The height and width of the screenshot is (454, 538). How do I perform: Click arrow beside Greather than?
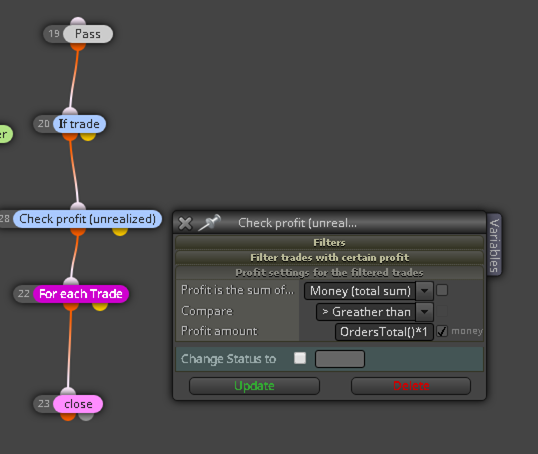pyautogui.click(x=424, y=312)
